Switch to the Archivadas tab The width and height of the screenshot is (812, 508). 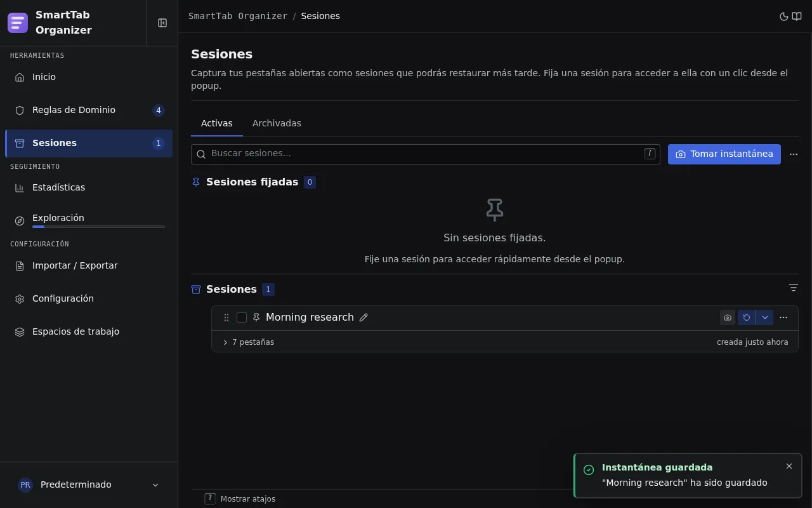click(277, 123)
